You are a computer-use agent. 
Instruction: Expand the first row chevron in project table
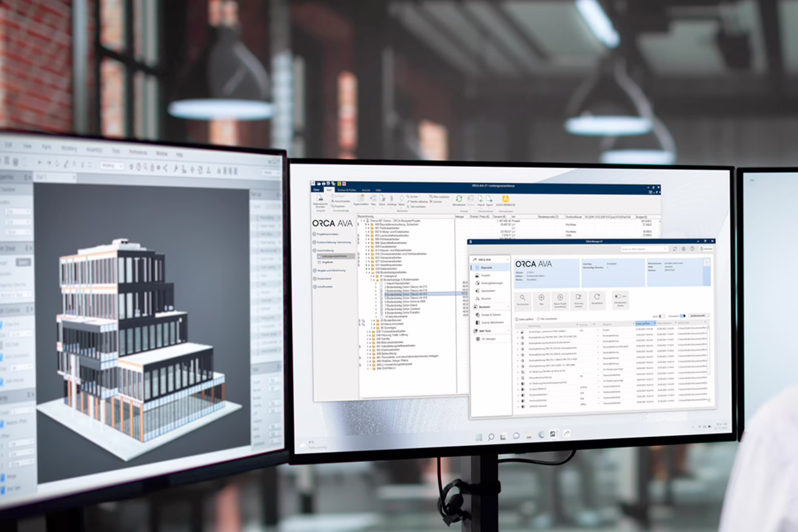[517, 331]
